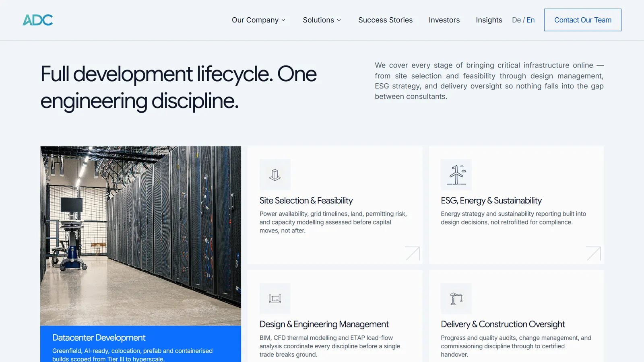The image size is (644, 362).
Task: Click the datacenter server room photo
Action: tap(141, 236)
